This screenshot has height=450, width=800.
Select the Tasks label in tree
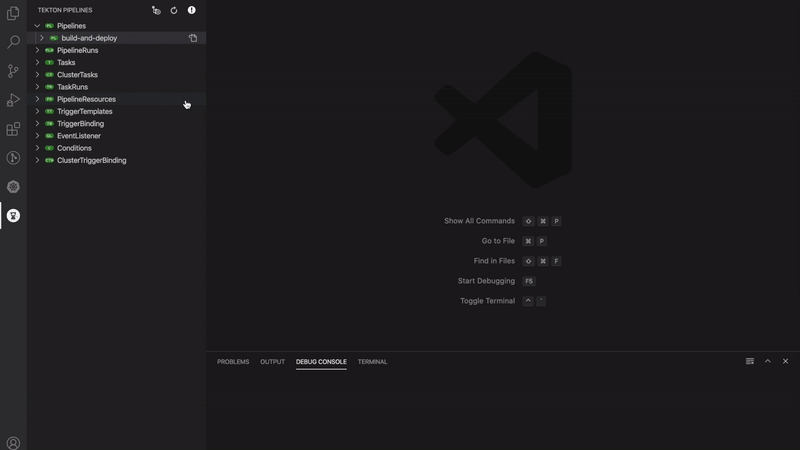(66, 62)
